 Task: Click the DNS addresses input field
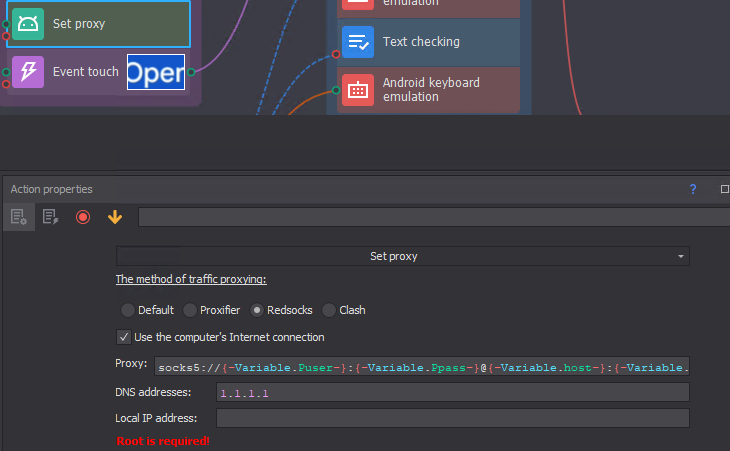pos(452,393)
